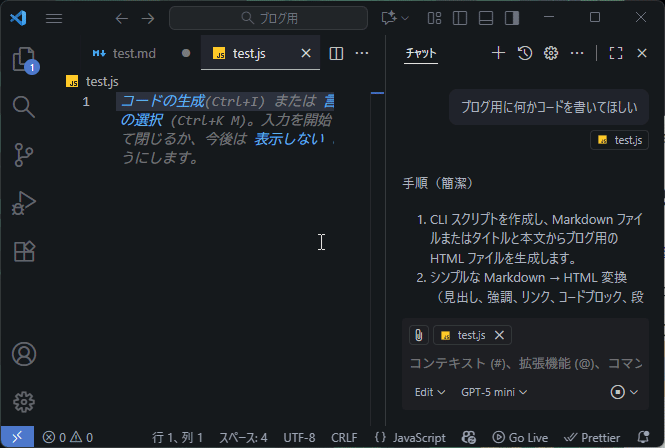Show errors and warnings count
The image size is (665, 448).
pos(68,437)
